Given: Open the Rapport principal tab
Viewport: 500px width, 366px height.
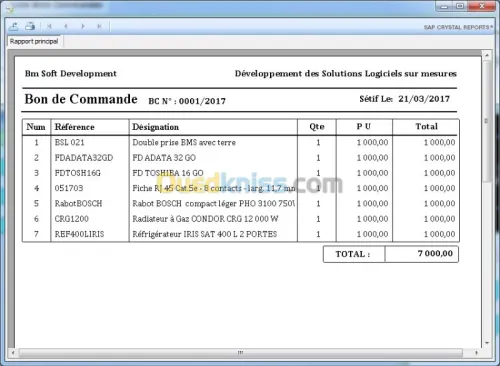Looking at the screenshot, I should (34, 41).
